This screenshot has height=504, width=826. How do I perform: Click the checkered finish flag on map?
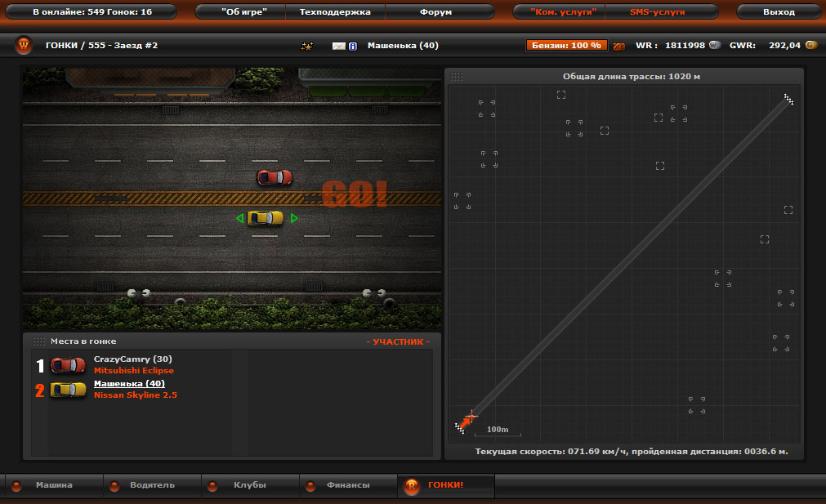(788, 99)
